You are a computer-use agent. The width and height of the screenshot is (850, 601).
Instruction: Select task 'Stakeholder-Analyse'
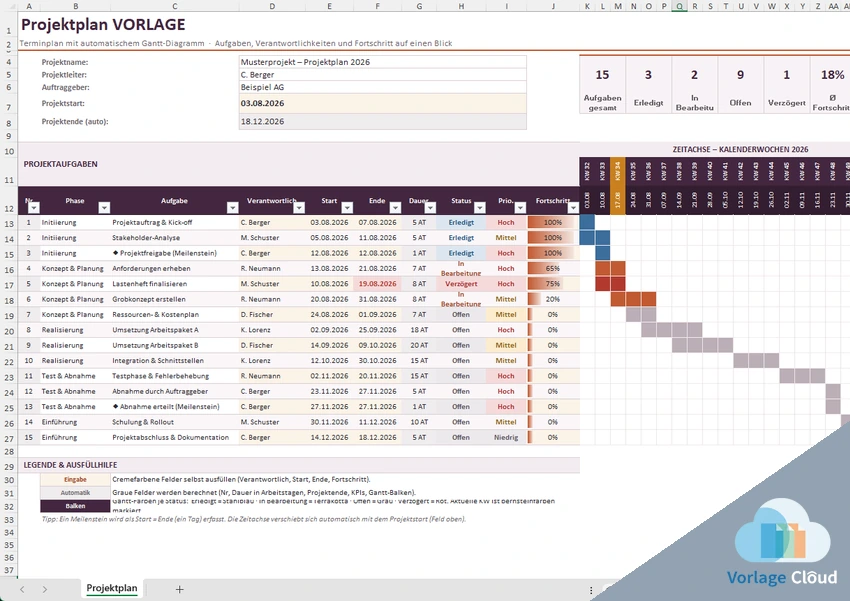[175, 237]
